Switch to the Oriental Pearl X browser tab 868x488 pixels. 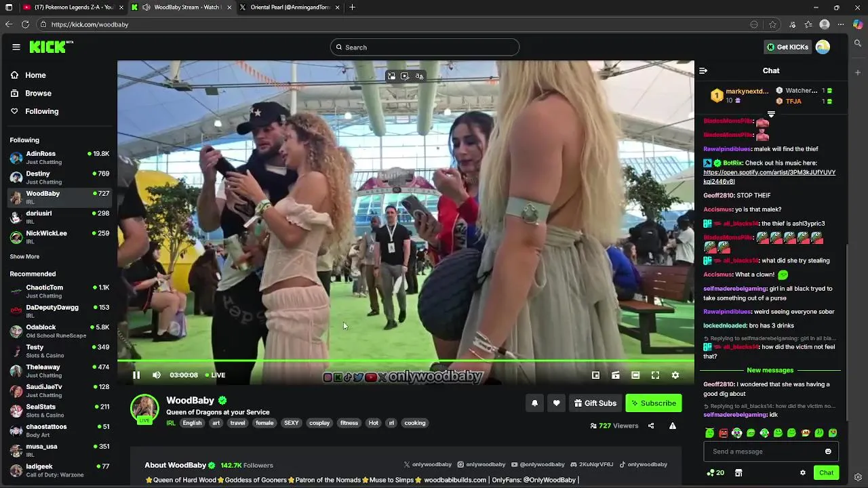(289, 7)
